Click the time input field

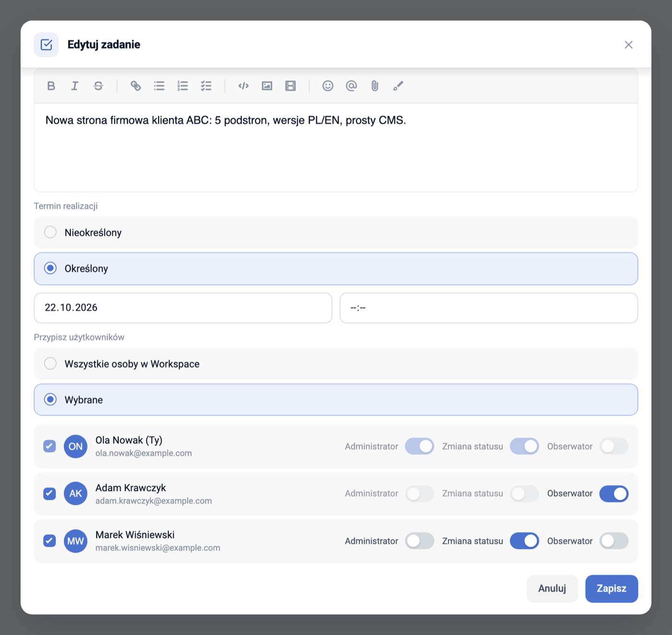coord(489,308)
